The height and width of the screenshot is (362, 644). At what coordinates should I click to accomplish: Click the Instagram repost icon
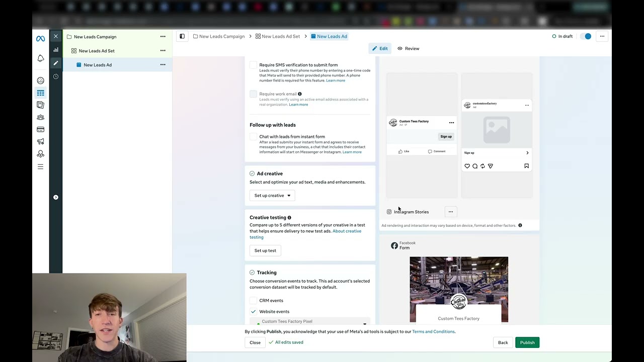482,166
